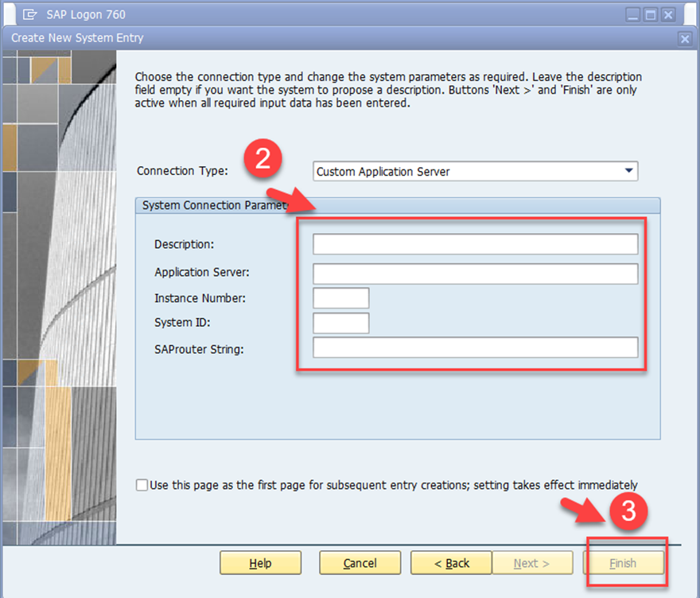Click the 'SAProuter String:' label
The width and height of the screenshot is (700, 598).
pos(199,349)
